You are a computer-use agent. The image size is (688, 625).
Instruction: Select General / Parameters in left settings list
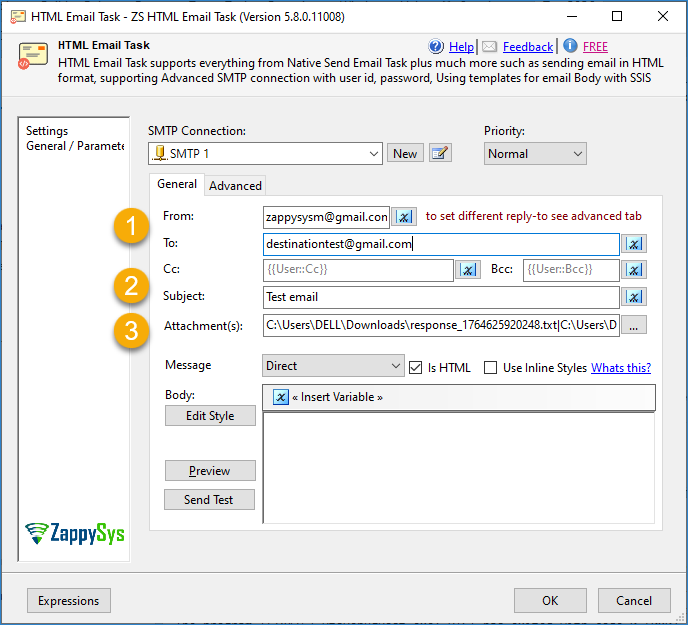tap(75, 146)
